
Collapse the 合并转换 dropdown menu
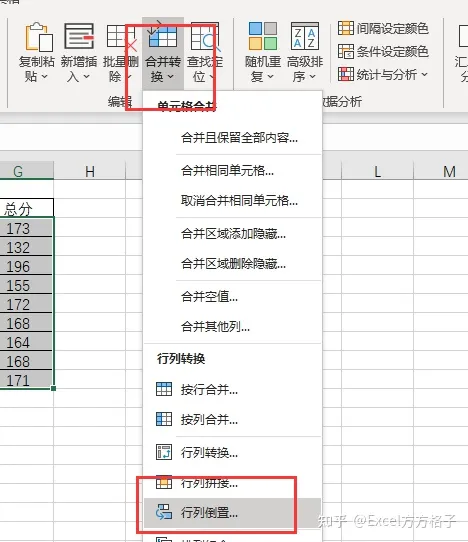[163, 53]
